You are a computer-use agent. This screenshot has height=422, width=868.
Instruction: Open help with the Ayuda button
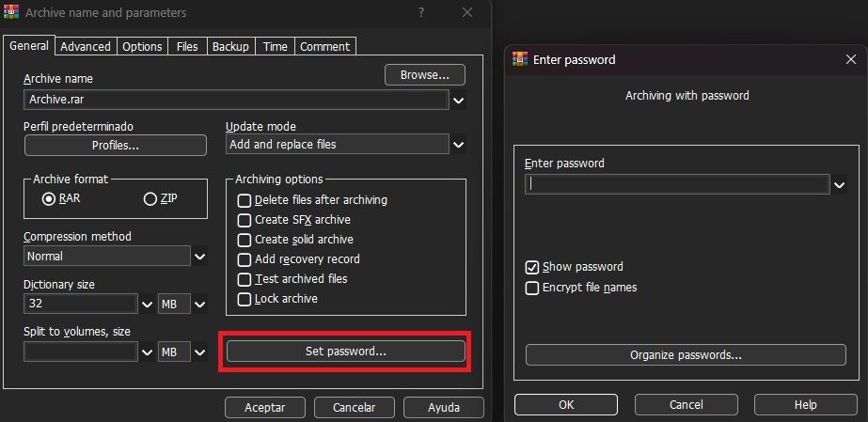coord(444,408)
